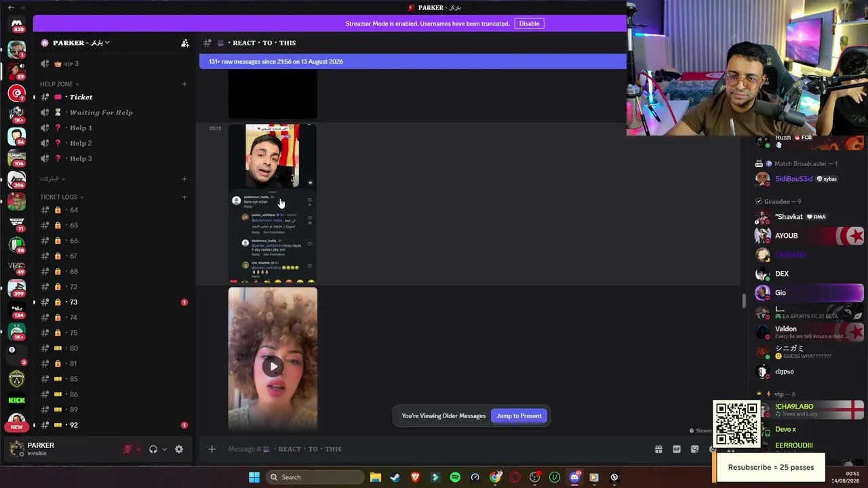The width and height of the screenshot is (868, 488).
Task: Open member AYOUB in member list
Action: click(x=810, y=236)
